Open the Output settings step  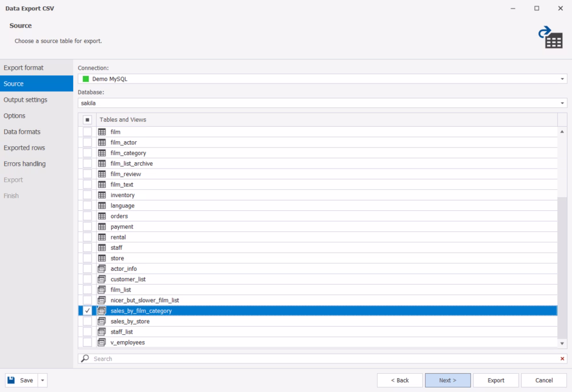pos(37,100)
